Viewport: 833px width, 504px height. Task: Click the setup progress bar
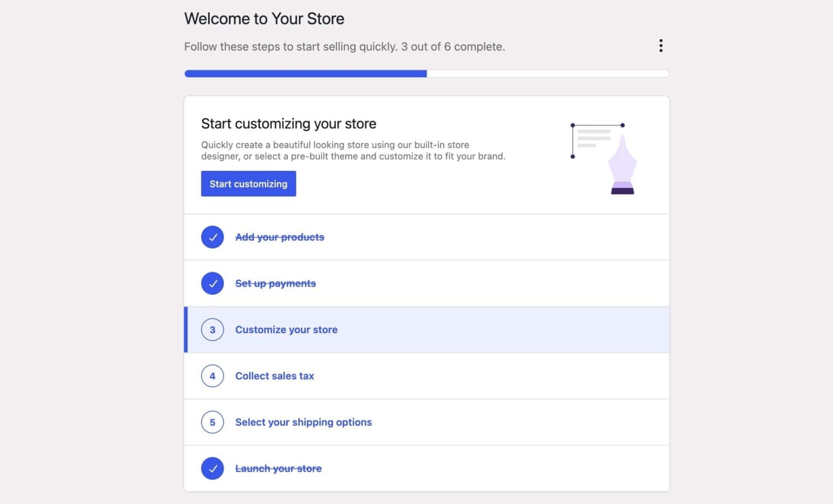427,74
